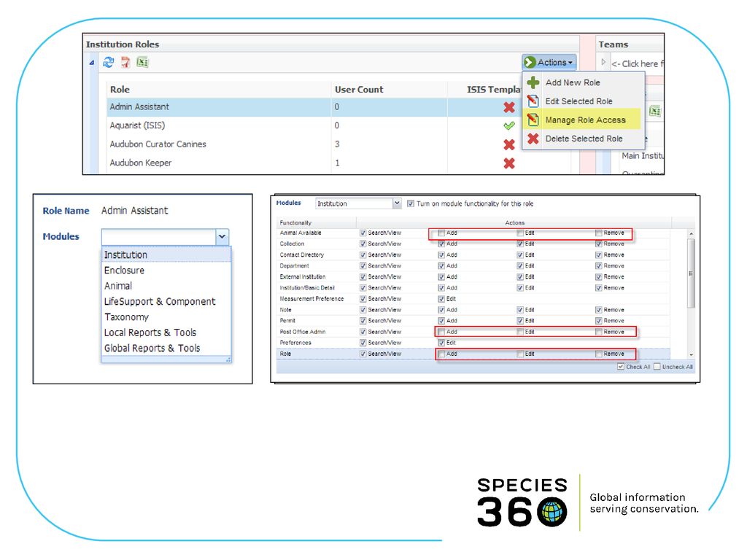Click the Species360 globe logo
The height and width of the screenshot is (560, 747).
[552, 512]
